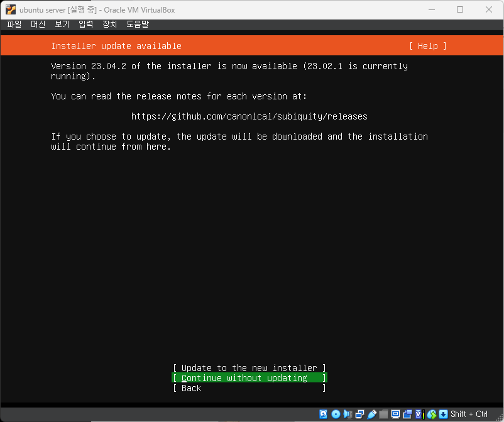The height and width of the screenshot is (422, 504).
Task: Click the CPU virtualization status icon
Action: coord(419,414)
